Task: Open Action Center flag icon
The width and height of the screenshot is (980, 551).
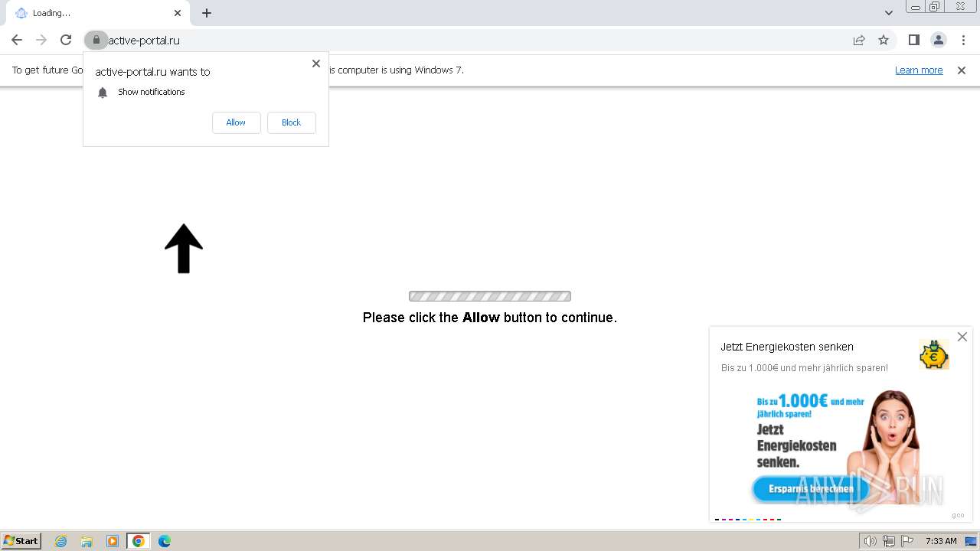Action: [x=906, y=541]
